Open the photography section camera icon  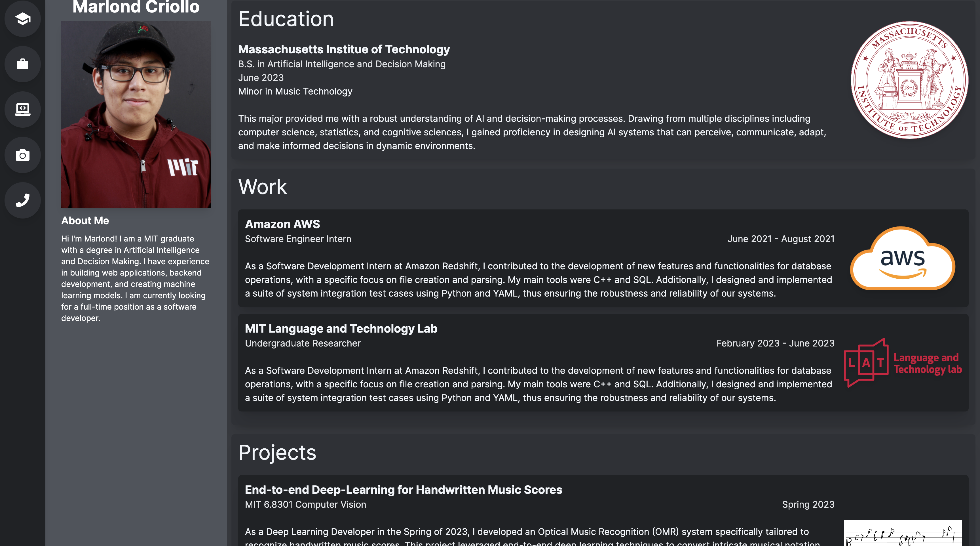click(x=22, y=155)
